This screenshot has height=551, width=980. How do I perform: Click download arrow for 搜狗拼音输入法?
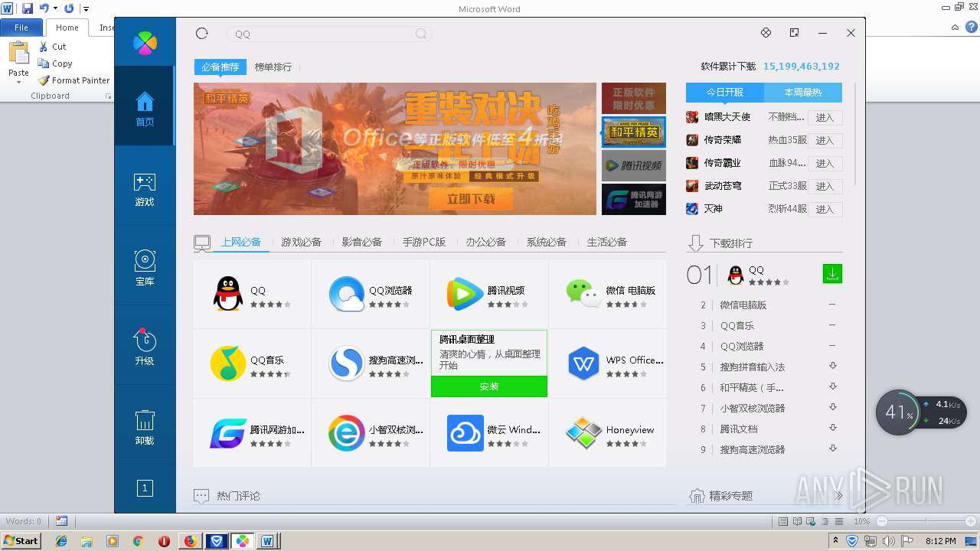point(833,366)
